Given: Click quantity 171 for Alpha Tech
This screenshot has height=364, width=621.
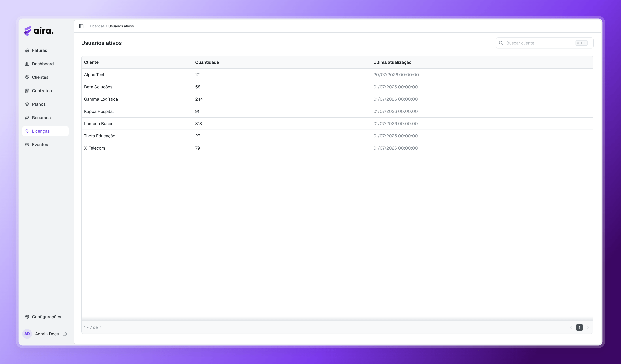Looking at the screenshot, I should (x=198, y=75).
